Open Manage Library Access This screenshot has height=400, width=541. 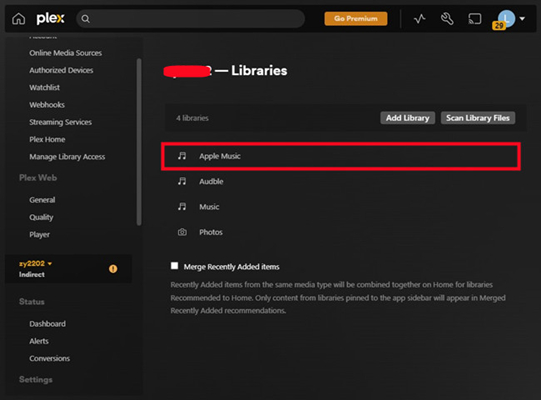67,157
